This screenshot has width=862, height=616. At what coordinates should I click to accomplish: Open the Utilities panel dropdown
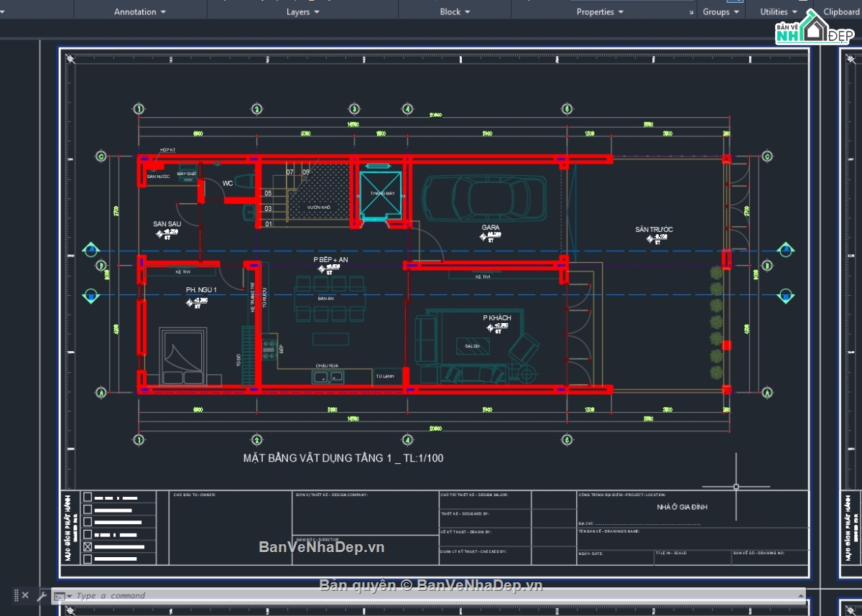(x=779, y=12)
